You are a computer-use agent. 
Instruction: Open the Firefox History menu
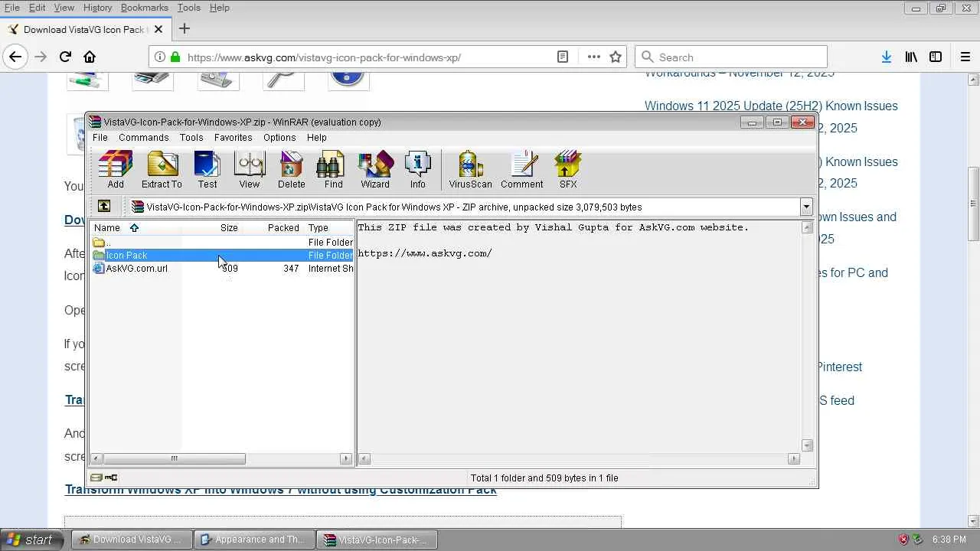click(x=97, y=8)
